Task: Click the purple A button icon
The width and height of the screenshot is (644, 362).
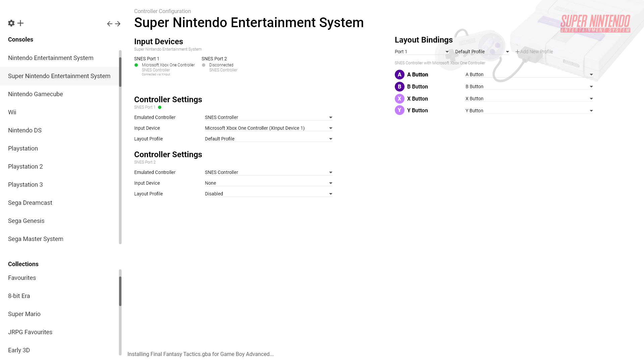Action: tap(399, 75)
